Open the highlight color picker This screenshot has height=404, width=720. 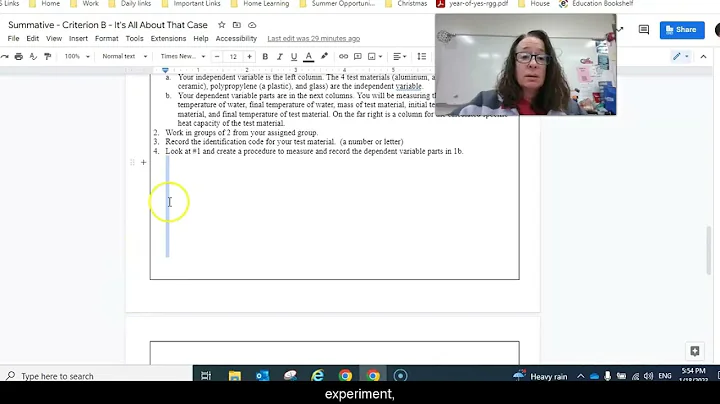tap(324, 56)
